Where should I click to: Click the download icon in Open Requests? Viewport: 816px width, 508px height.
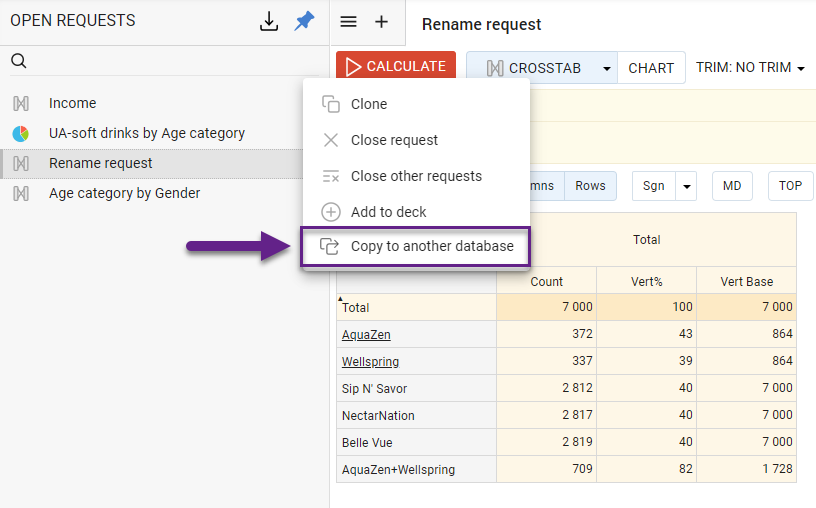(x=268, y=21)
